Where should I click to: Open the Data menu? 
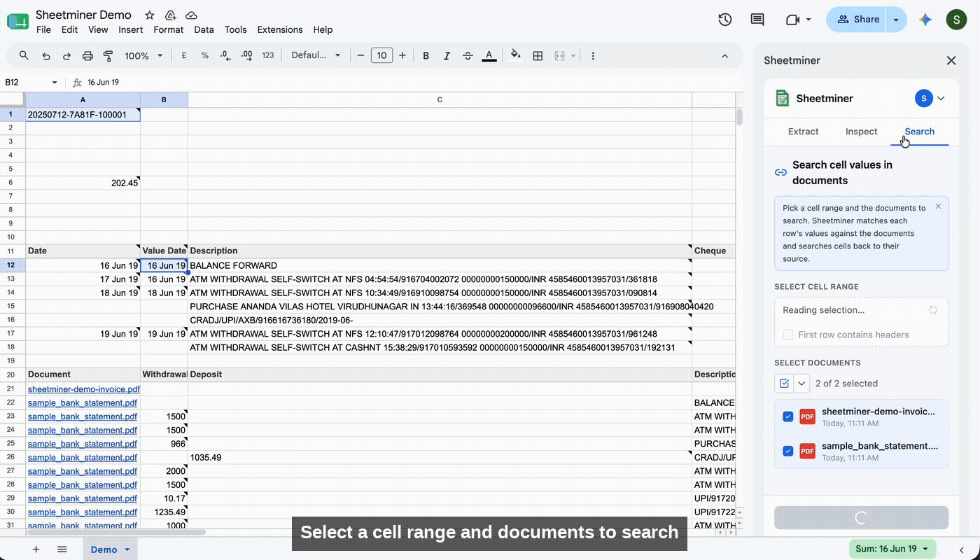pos(204,29)
